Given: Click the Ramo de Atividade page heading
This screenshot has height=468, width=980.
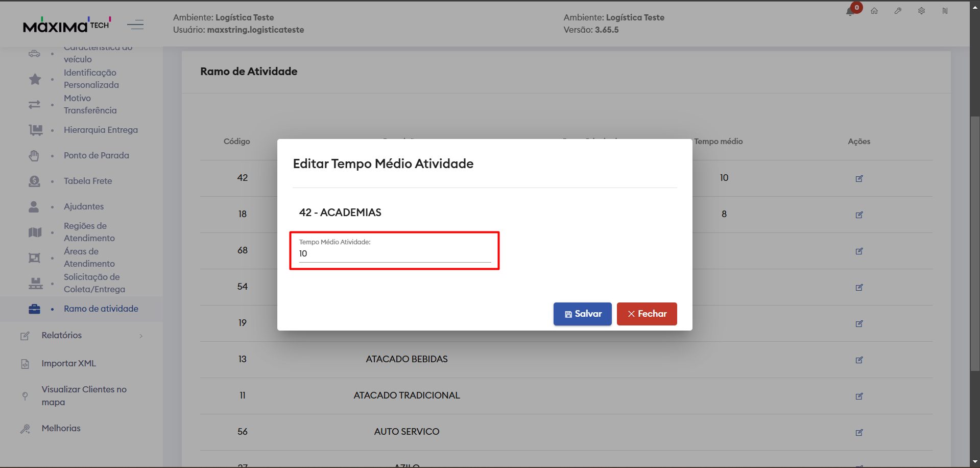Looking at the screenshot, I should [249, 72].
